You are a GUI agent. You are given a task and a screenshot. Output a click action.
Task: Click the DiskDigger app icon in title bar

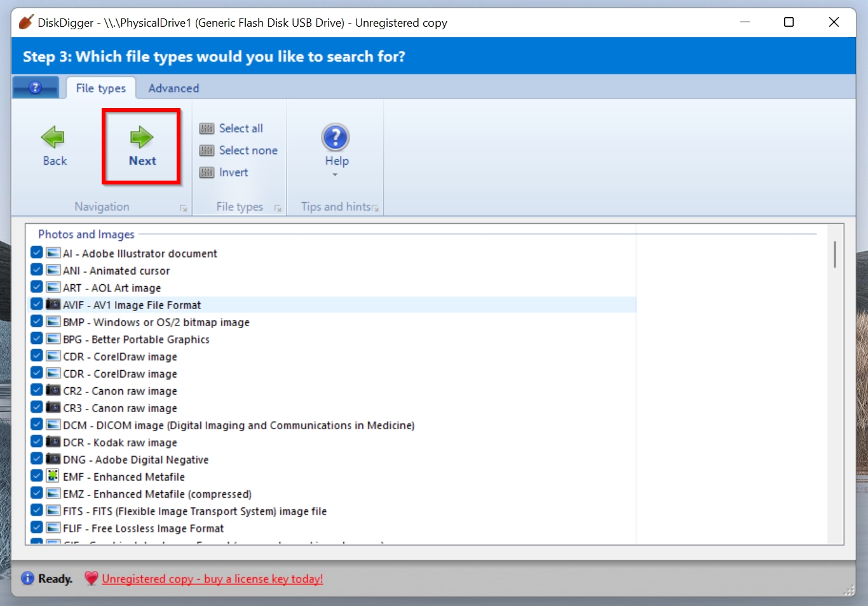(26, 22)
